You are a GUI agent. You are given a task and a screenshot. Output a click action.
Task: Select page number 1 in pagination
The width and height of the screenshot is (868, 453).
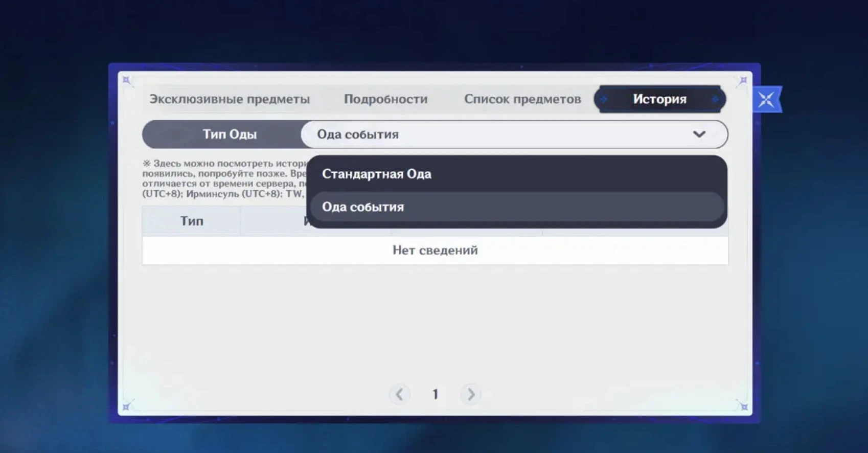click(x=435, y=394)
